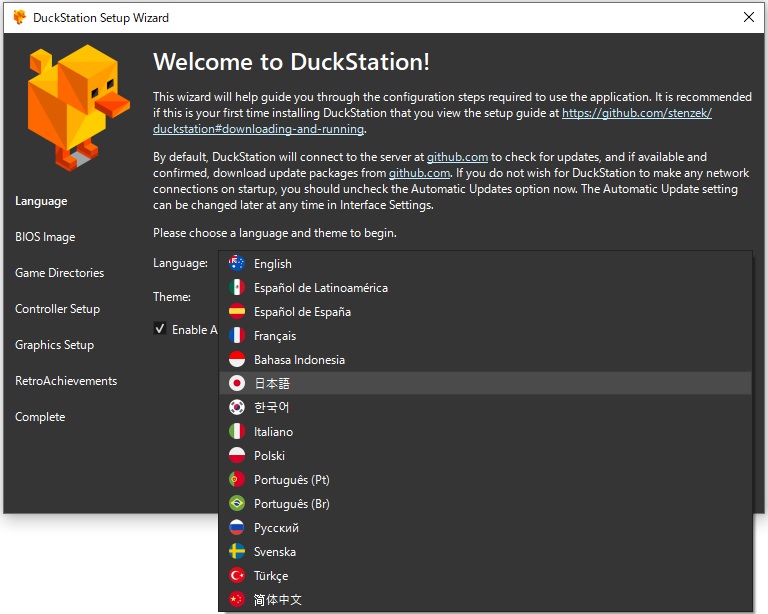The image size is (768, 614).
Task: Close the DuckStation Setup Wizard window
Action: [x=748, y=17]
